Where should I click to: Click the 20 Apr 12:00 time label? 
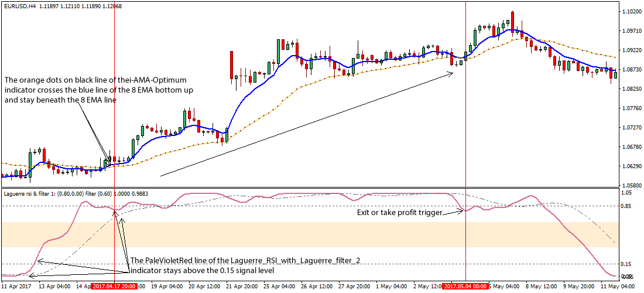tap(204, 286)
